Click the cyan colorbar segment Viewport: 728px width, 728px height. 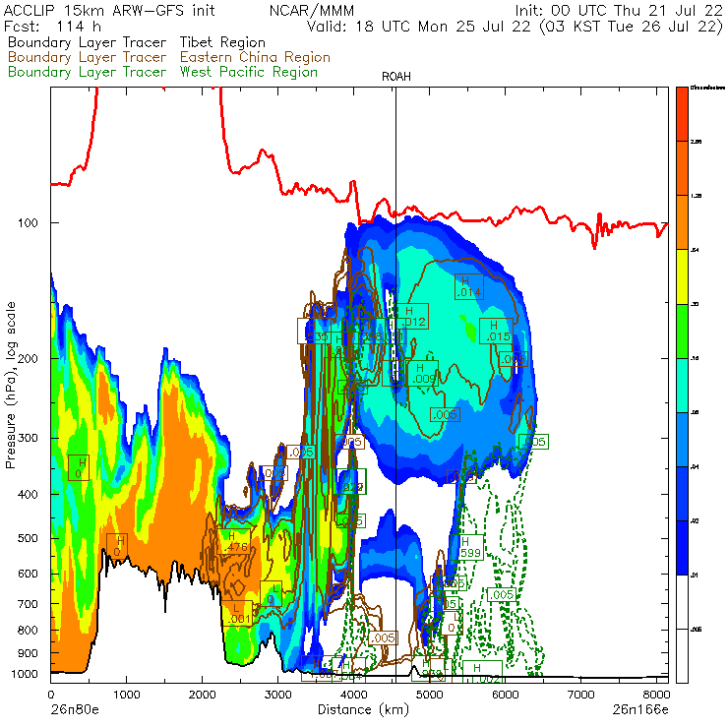tap(682, 386)
